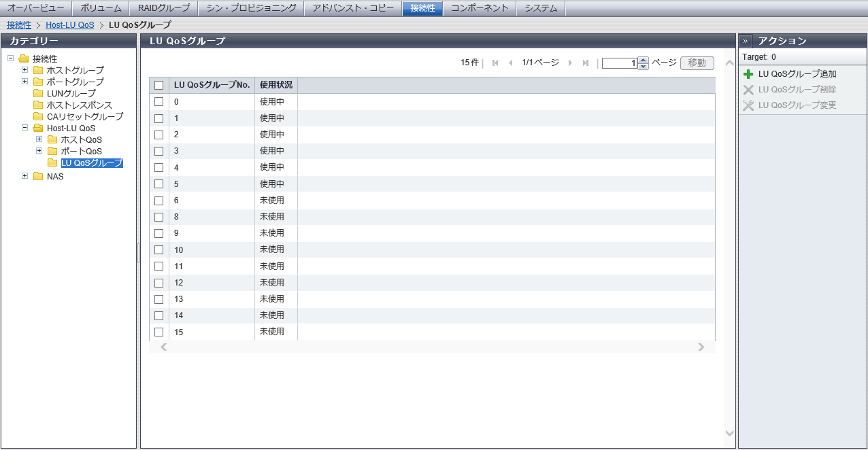Click the green plus LU QoS group add icon
Screen dimensions: 868x450
(748, 74)
